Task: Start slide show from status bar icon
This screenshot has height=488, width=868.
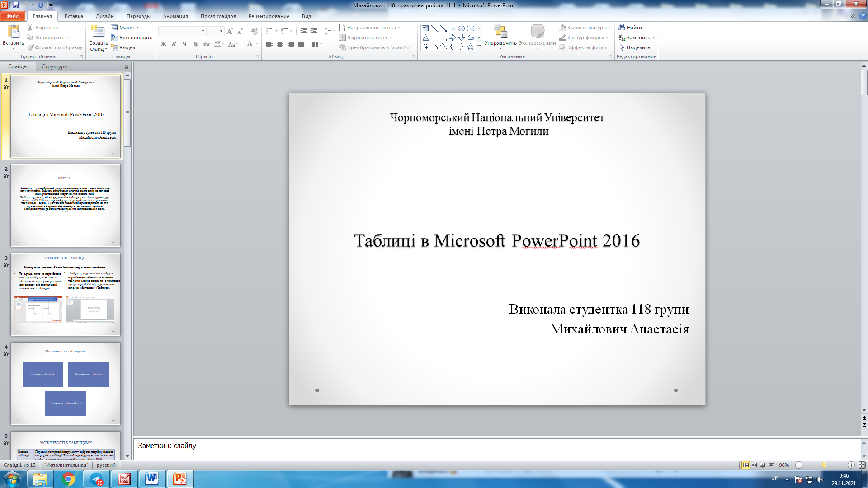Action: [771, 465]
